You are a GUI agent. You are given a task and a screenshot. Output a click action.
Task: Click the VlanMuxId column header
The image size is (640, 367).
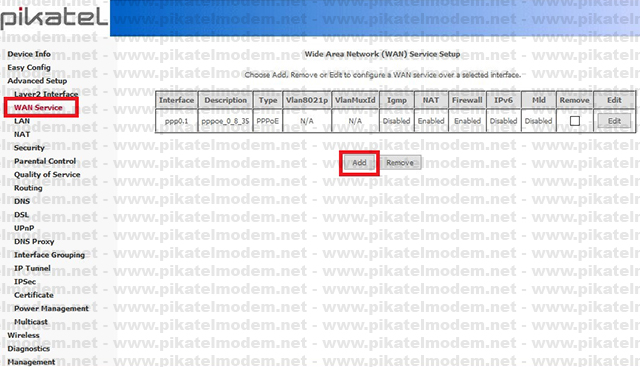coord(355,100)
